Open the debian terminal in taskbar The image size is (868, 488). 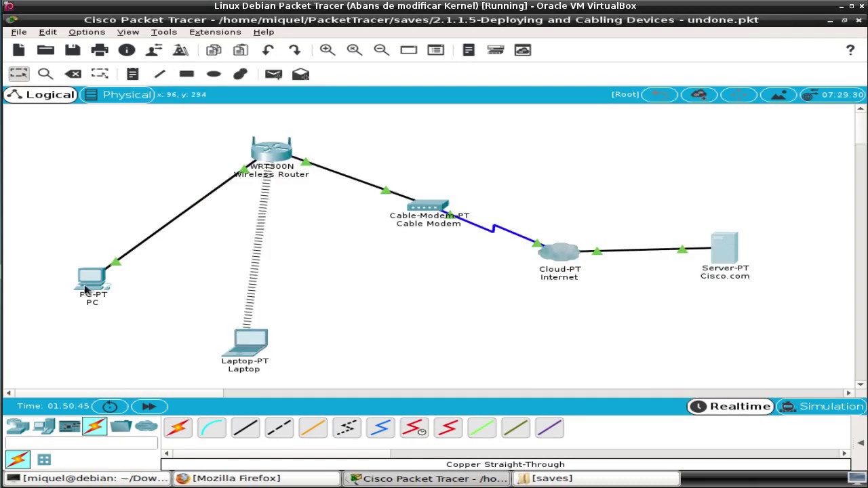(87, 479)
